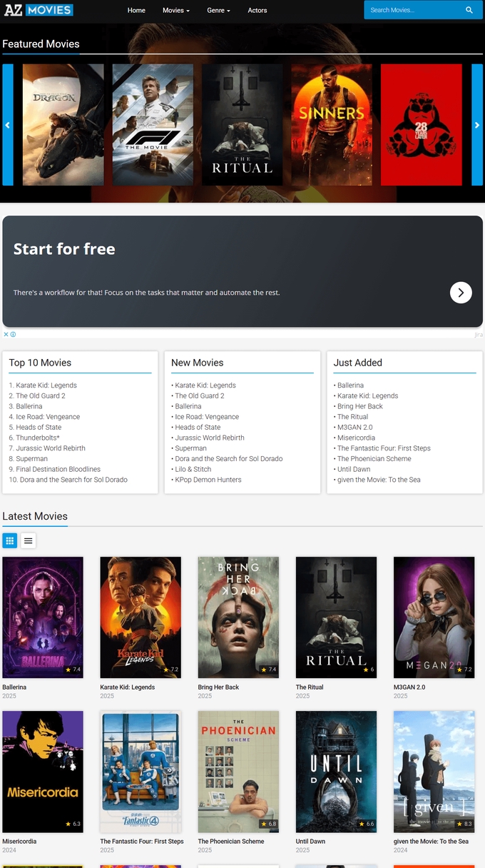
Task: Click The Phoenician Scheme title under poster
Action: point(231,842)
